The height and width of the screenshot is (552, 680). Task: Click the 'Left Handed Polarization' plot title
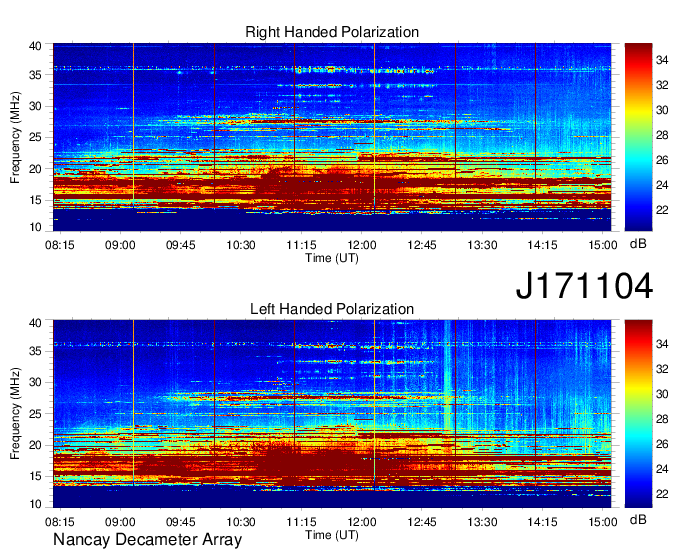[x=332, y=309]
